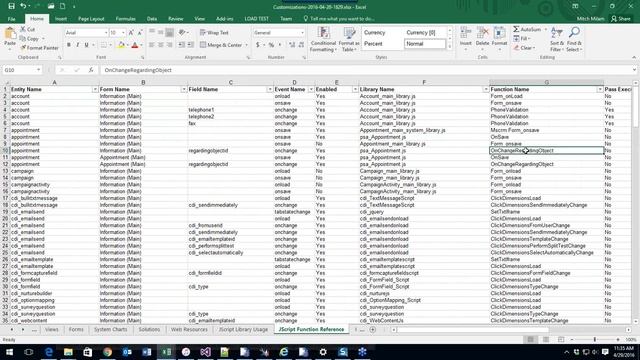
Task: Toggle Italic formatting
Action: [x=78, y=45]
